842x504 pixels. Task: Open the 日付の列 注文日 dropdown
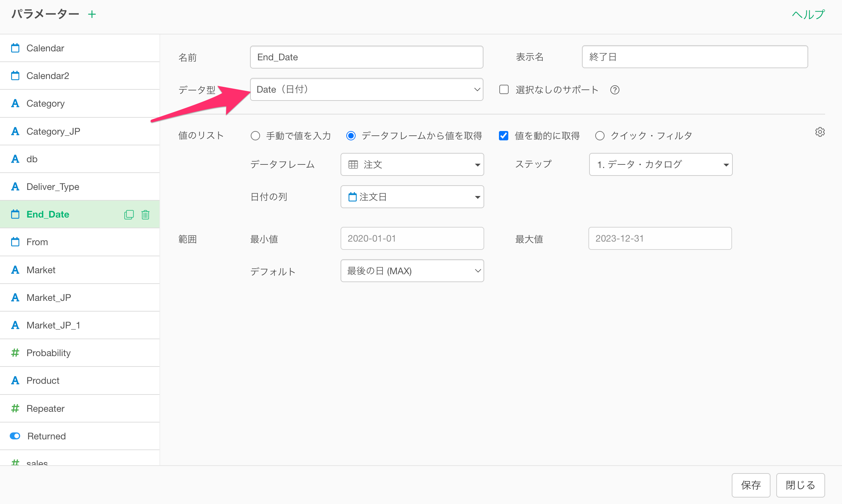click(412, 197)
